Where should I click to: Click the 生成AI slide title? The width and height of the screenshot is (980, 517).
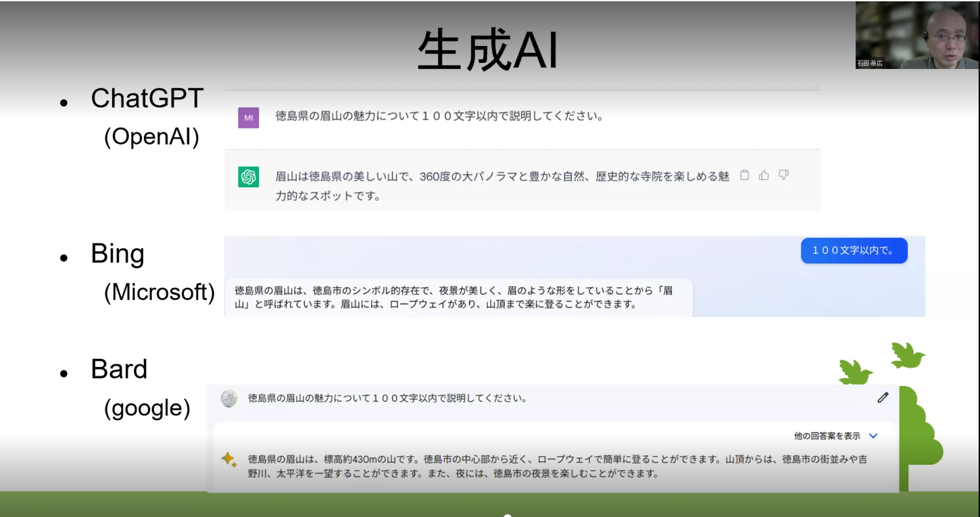coord(488,52)
